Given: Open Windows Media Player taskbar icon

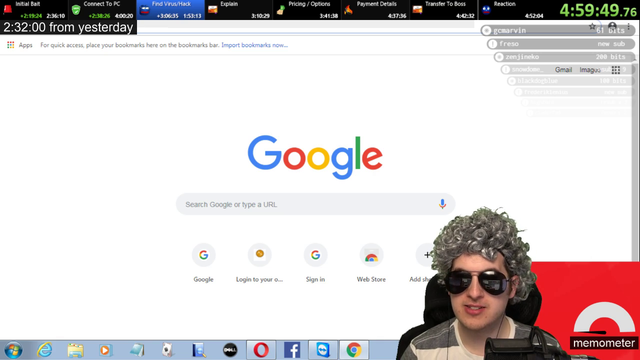Looking at the screenshot, I should point(106,350).
